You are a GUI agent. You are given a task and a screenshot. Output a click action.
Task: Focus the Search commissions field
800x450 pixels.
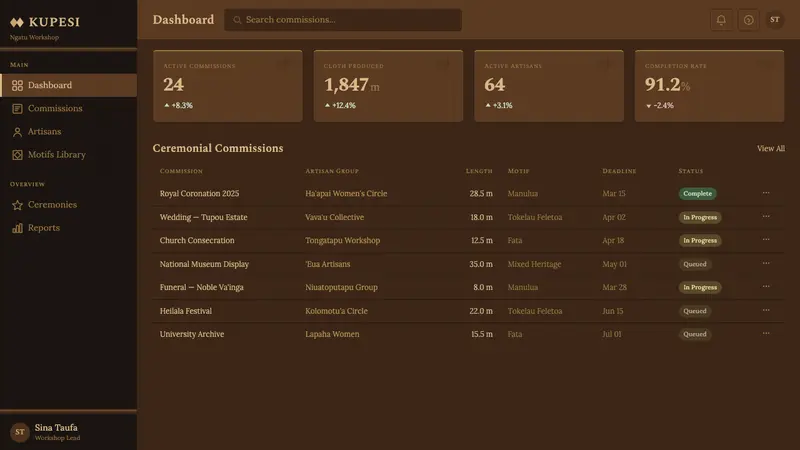(x=343, y=20)
